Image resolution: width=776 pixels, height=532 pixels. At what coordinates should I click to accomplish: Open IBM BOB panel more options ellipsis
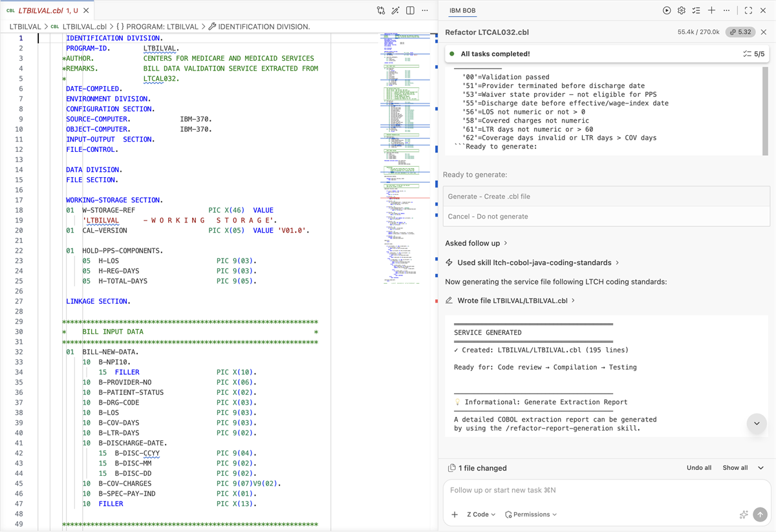click(x=726, y=10)
